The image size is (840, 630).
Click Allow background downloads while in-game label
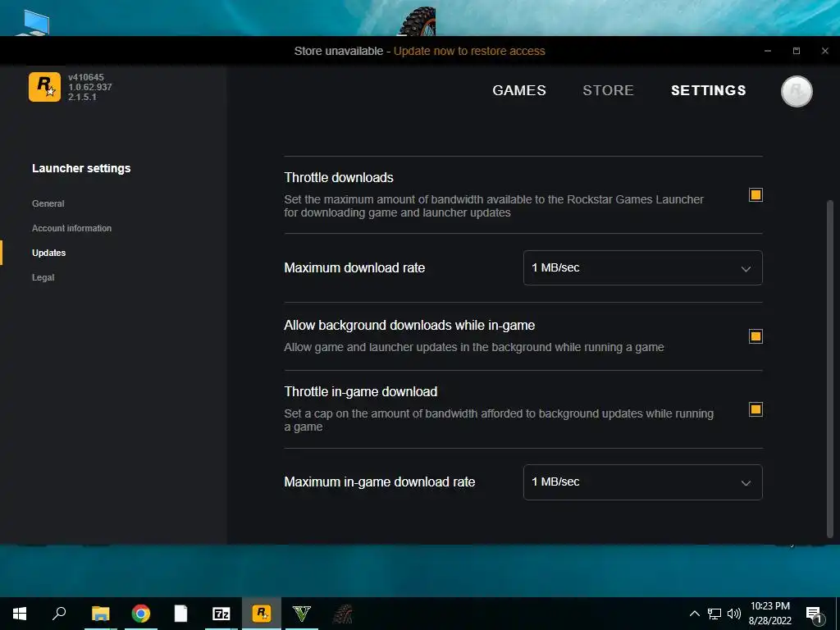(409, 325)
